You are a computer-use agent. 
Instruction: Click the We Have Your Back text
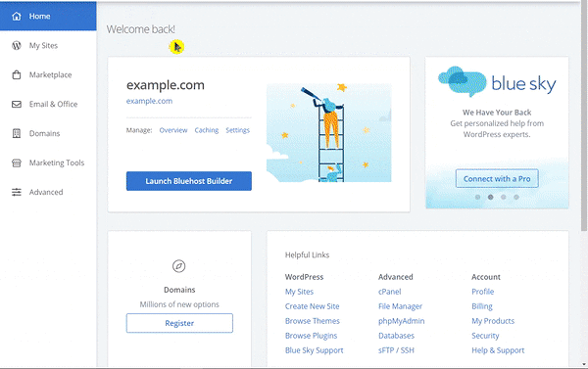(x=497, y=112)
